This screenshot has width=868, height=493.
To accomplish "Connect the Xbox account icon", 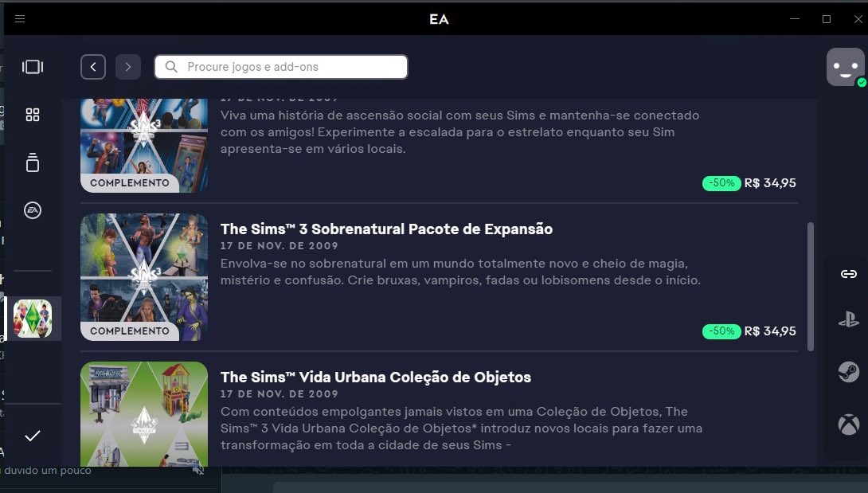I will pos(849,425).
